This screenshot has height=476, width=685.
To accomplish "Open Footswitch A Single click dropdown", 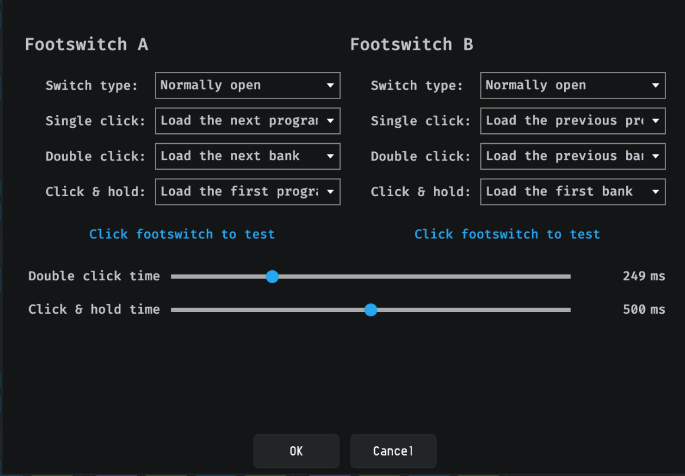I will tap(248, 121).
